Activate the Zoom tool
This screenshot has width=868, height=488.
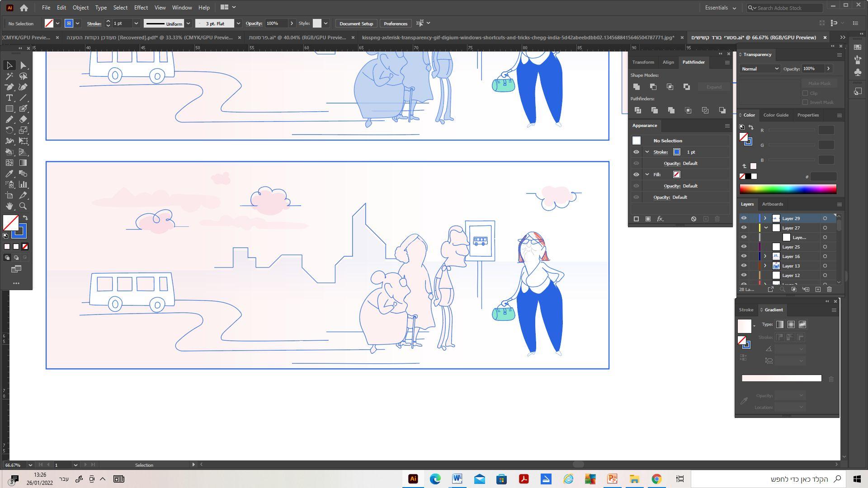click(x=24, y=206)
